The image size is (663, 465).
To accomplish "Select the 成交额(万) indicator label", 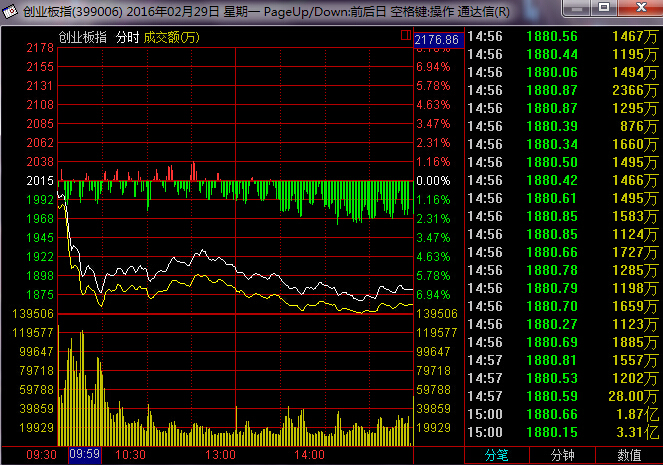I will click(x=171, y=37).
